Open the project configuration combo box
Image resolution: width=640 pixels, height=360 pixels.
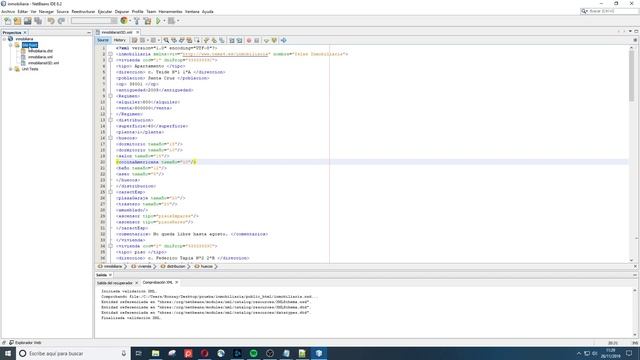click(x=94, y=21)
